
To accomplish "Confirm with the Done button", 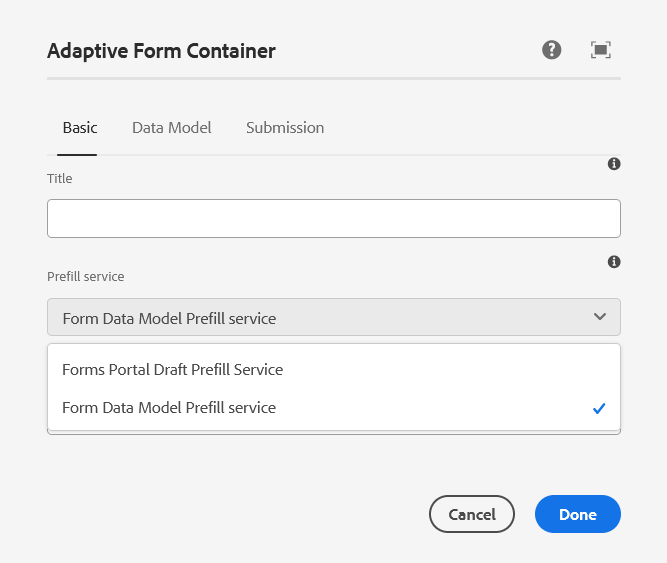I will (x=577, y=514).
